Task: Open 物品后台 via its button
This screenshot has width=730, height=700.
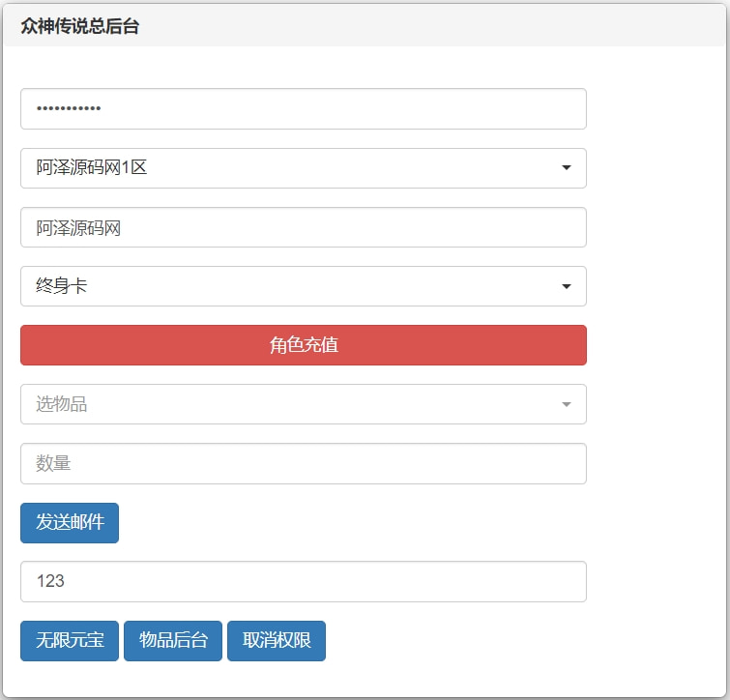Action: point(173,641)
